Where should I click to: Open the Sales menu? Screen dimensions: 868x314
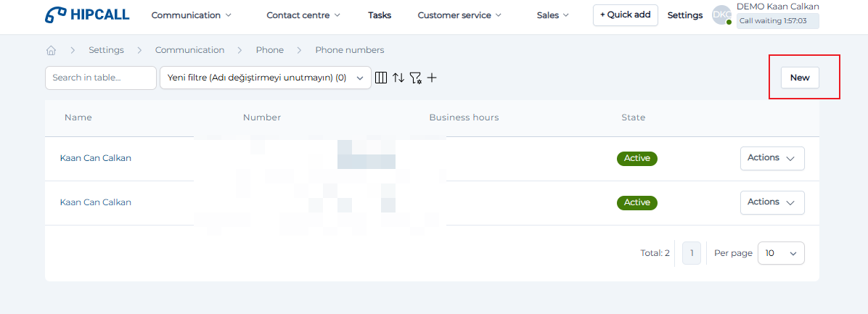tap(553, 15)
